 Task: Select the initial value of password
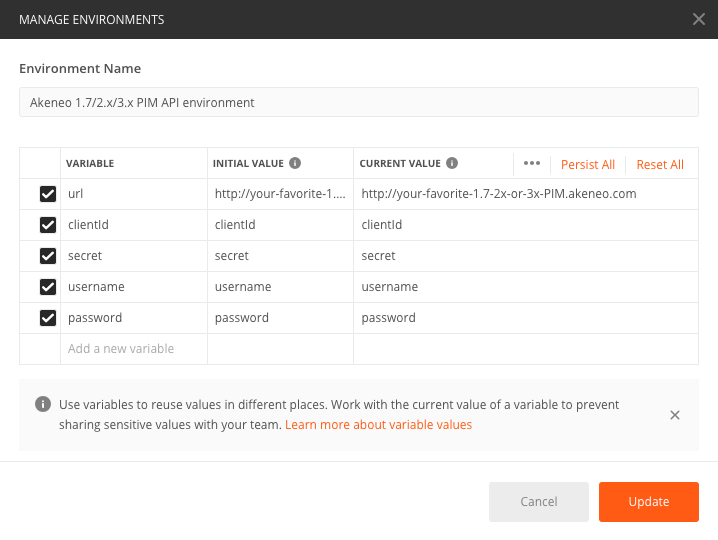[x=279, y=318]
